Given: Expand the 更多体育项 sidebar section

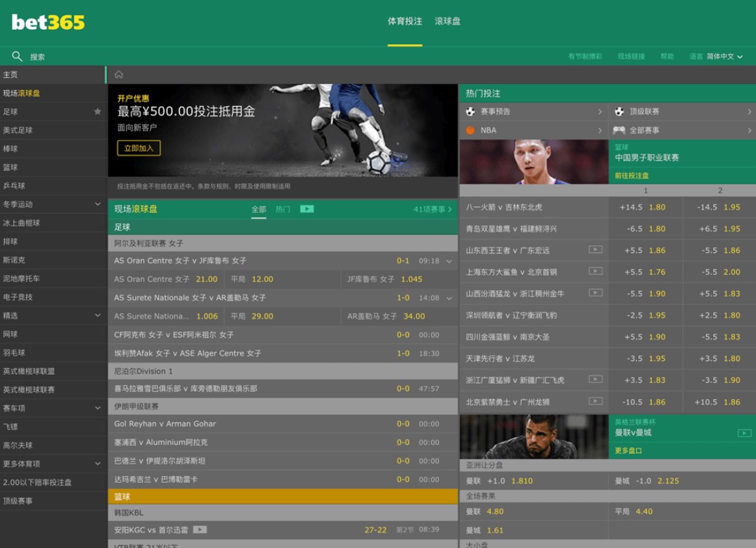Looking at the screenshot, I should pos(98,463).
